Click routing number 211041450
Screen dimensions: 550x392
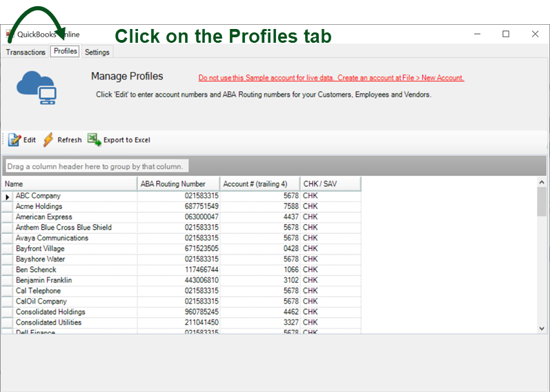202,322
